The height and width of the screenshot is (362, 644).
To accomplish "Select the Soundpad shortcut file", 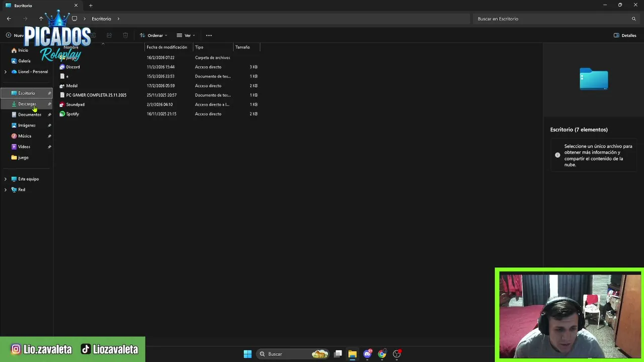I will tap(75, 105).
